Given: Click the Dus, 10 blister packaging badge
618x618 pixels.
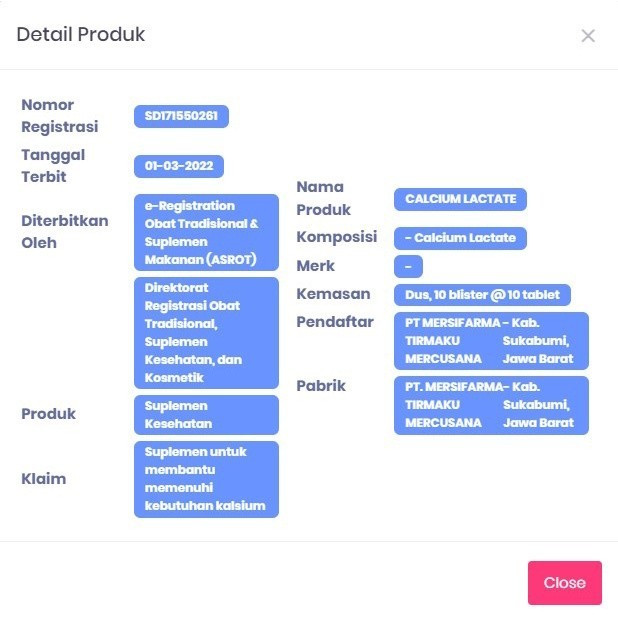Looking at the screenshot, I should (x=483, y=295).
